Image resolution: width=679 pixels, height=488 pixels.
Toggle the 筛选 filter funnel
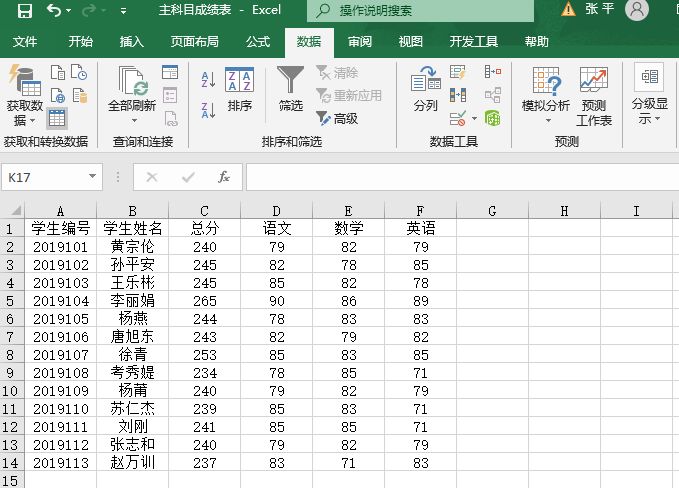pyautogui.click(x=291, y=89)
